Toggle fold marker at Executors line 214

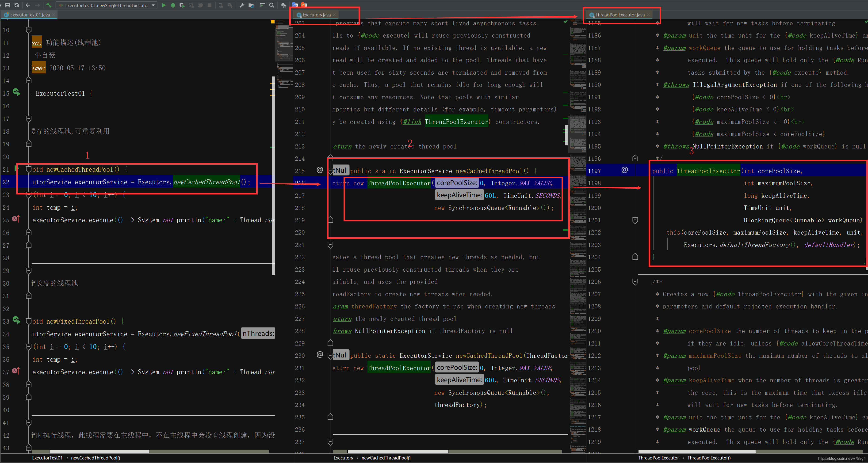(x=331, y=158)
